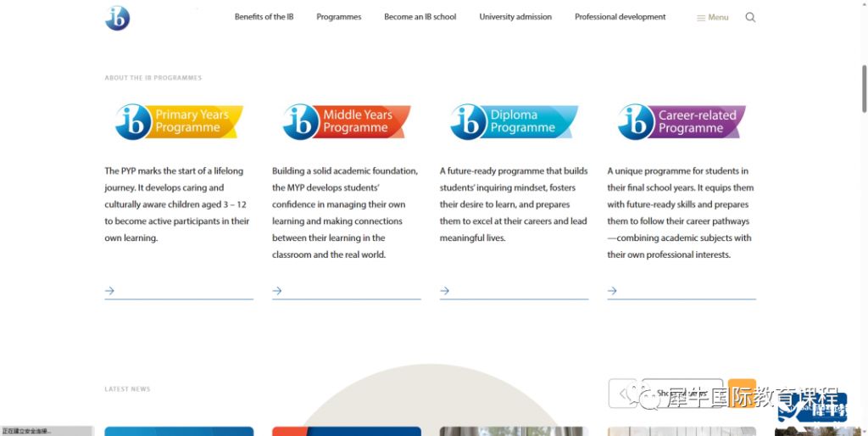Go to University admission
Screen dimensions: 868x436
click(515, 17)
